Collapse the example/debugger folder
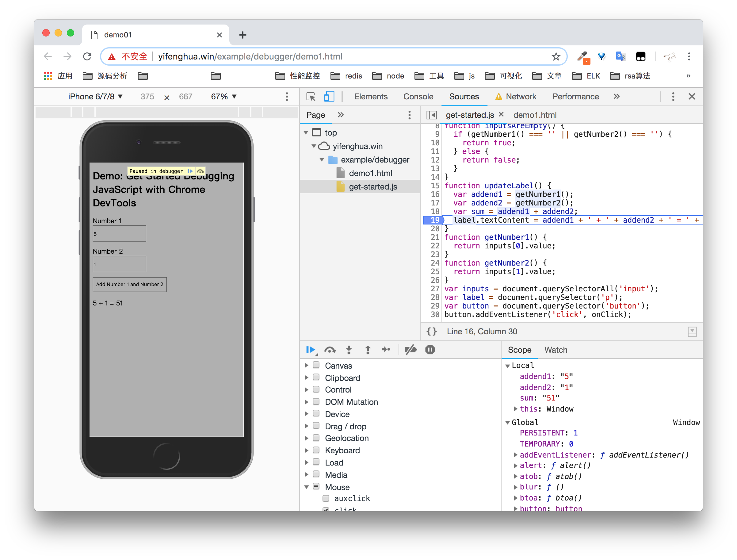737x560 pixels. pos(322,160)
